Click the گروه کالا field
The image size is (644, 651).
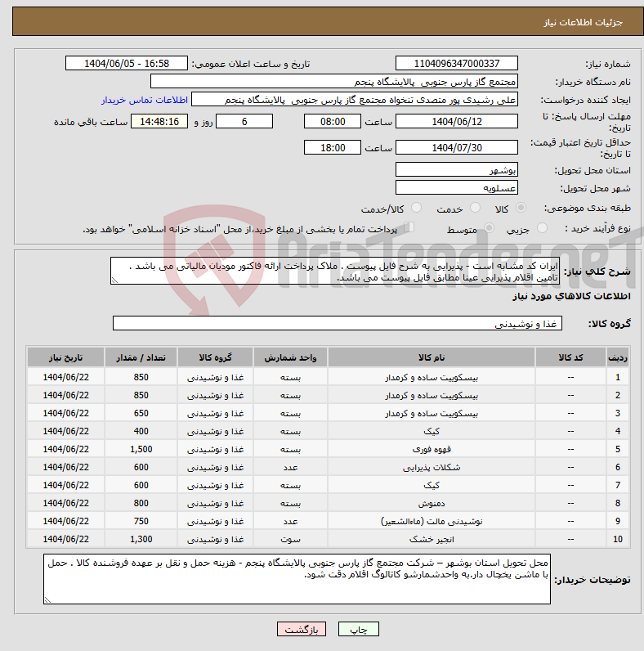337,324
